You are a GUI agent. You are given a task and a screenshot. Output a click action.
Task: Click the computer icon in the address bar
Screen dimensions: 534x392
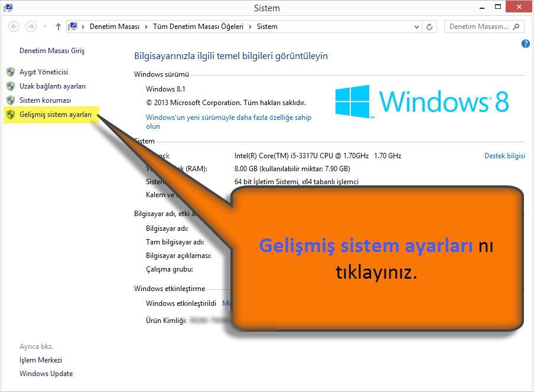coord(73,26)
